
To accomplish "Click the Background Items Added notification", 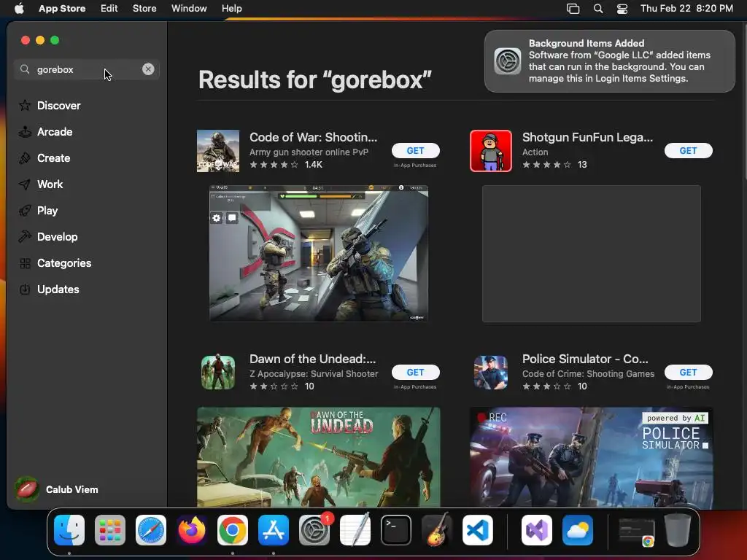I will [x=610, y=61].
